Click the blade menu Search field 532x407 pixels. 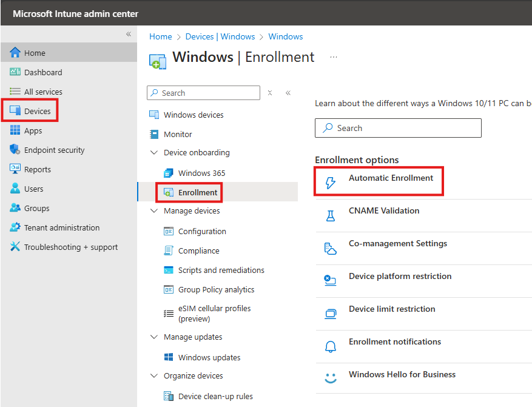tap(204, 93)
